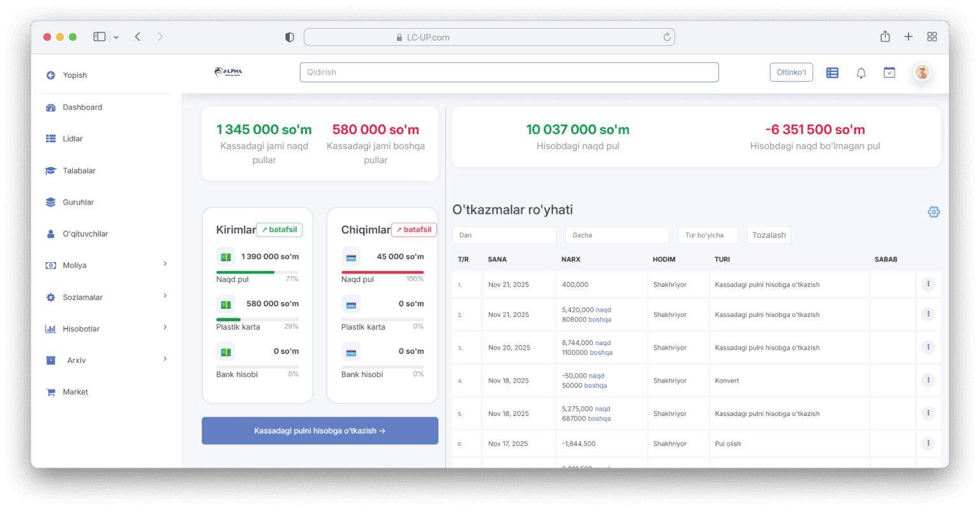Click Kassadagi pulni hisobga o'tkazish button

click(320, 431)
